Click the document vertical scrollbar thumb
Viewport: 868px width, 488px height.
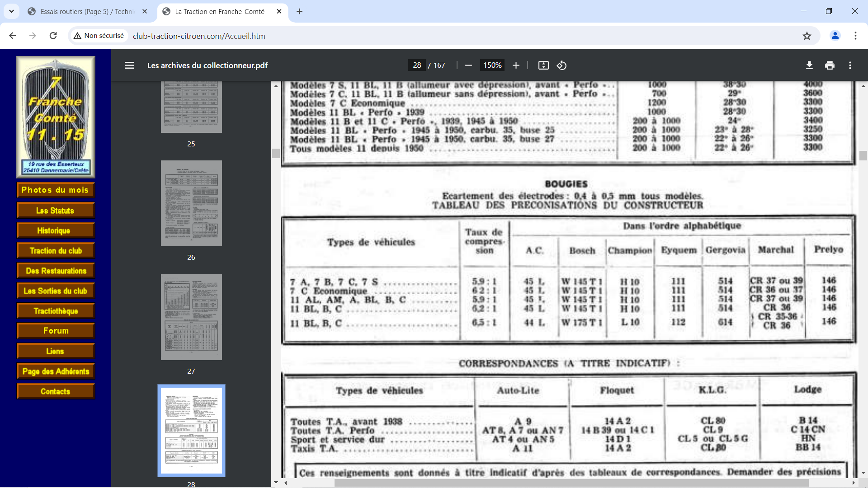pos(863,155)
